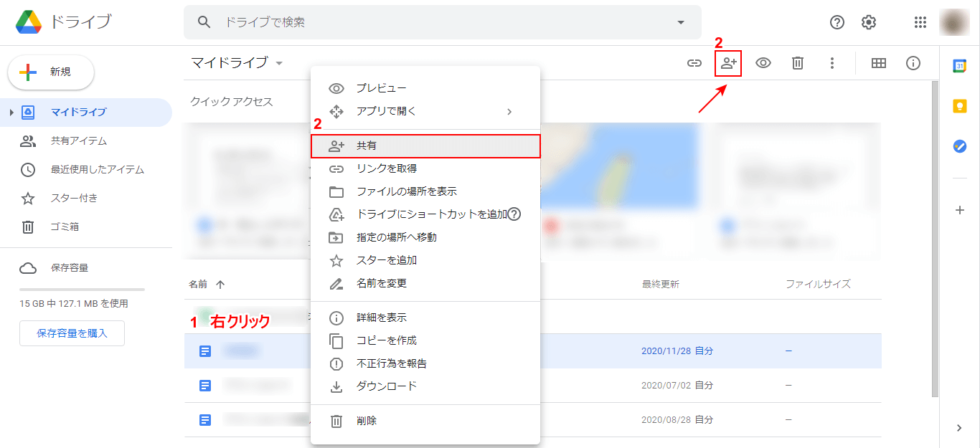Toggle the details info panel
This screenshot has width=980, height=448.
coord(913,63)
